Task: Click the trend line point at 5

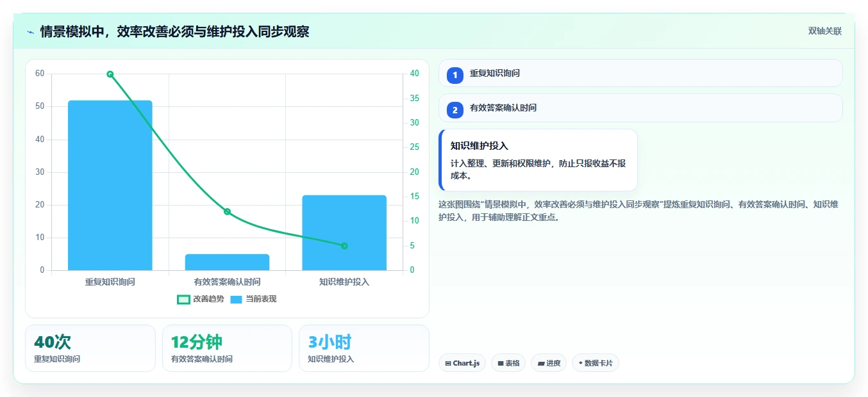Action: tap(344, 246)
